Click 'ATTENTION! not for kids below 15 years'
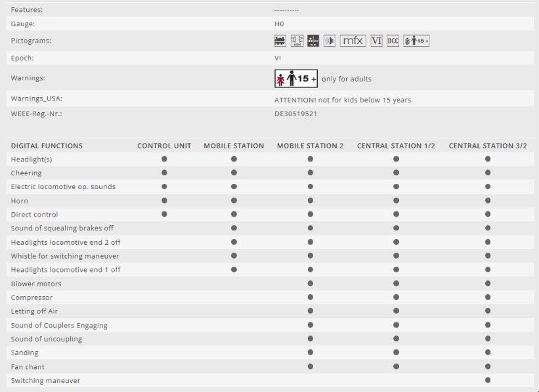Screen dimensions: 539x392 click(343, 100)
